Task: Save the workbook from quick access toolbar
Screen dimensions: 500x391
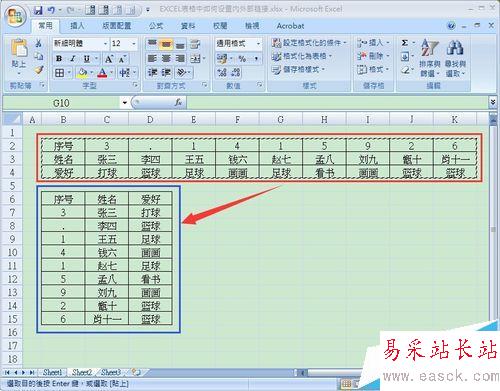Action: pos(38,10)
